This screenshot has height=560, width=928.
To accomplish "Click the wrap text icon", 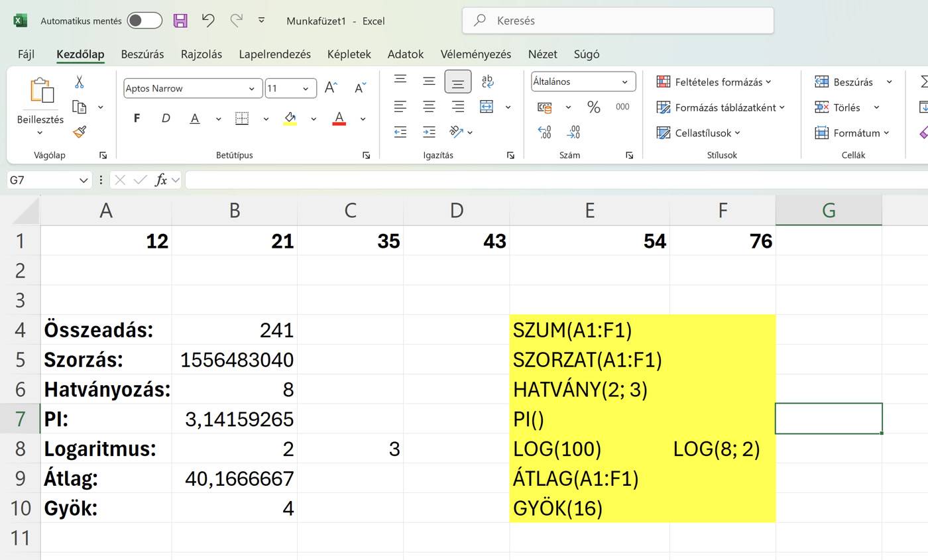I will [487, 81].
